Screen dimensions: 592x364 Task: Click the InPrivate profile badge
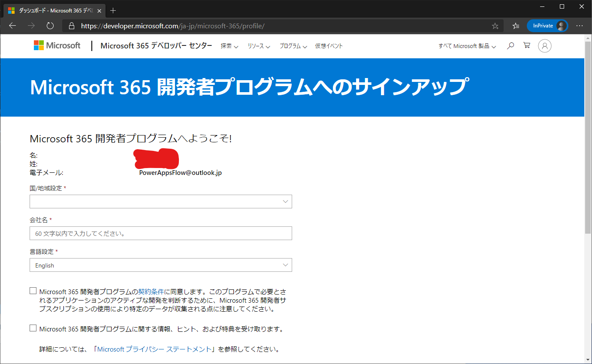point(547,26)
